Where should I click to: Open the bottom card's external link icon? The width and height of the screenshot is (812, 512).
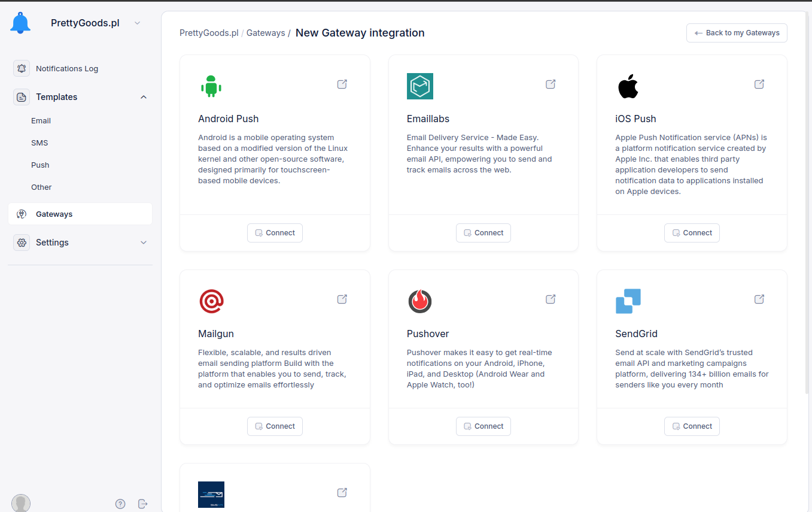342,493
